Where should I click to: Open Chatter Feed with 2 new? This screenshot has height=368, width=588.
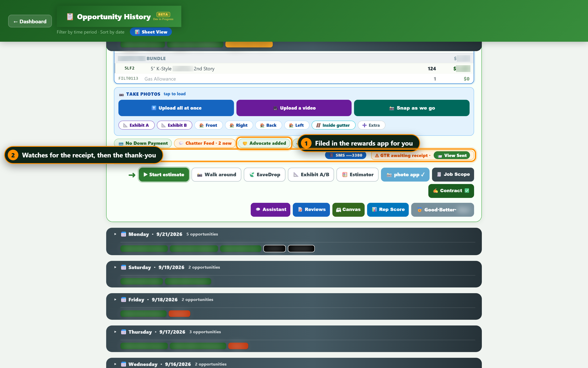pyautogui.click(x=205, y=143)
